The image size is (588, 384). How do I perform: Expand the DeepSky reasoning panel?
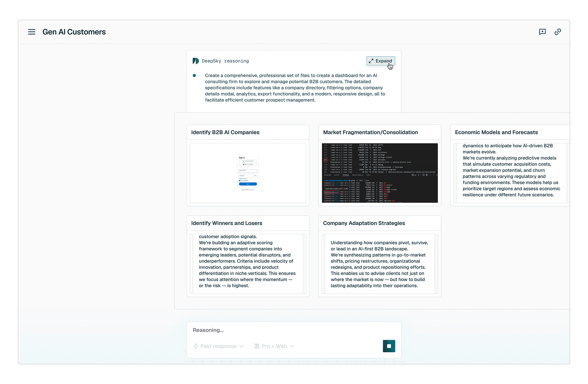pos(380,61)
